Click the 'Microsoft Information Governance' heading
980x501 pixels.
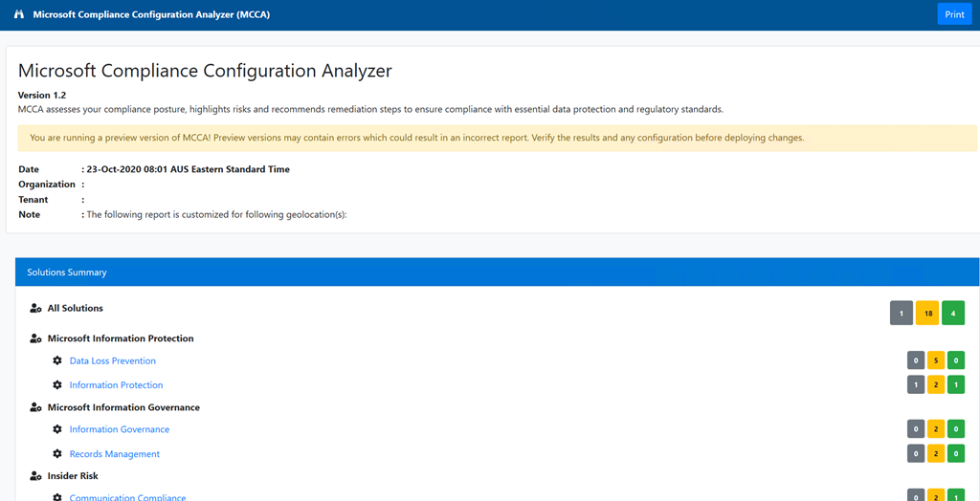(123, 407)
